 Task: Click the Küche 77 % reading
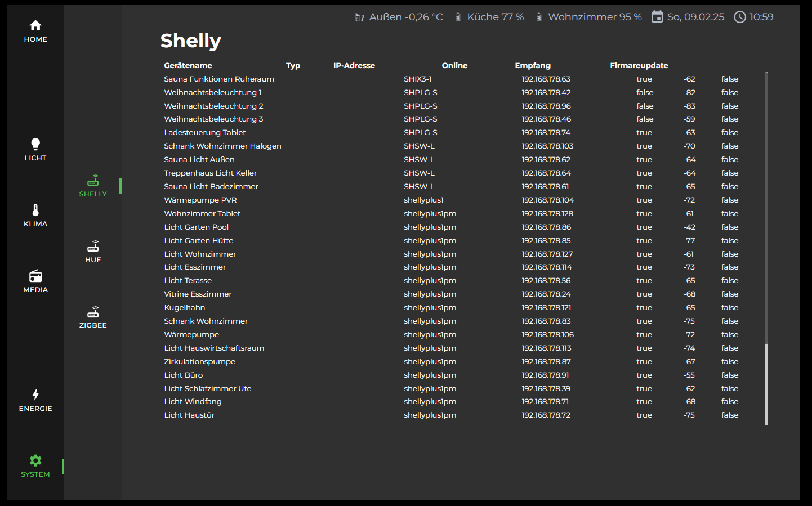(496, 17)
